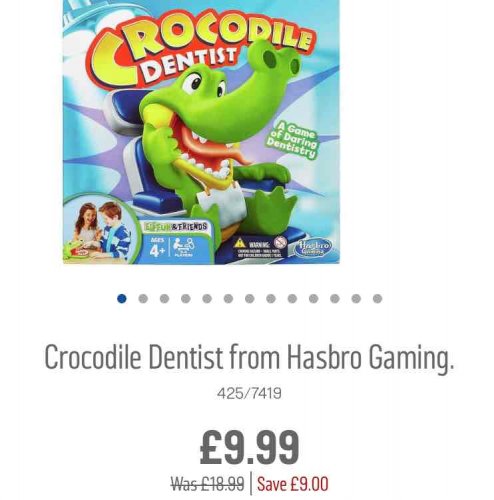Viewport: 494px width, 500px height.
Task: Click the Hasbro Gaming logo on the box
Action: 312,248
